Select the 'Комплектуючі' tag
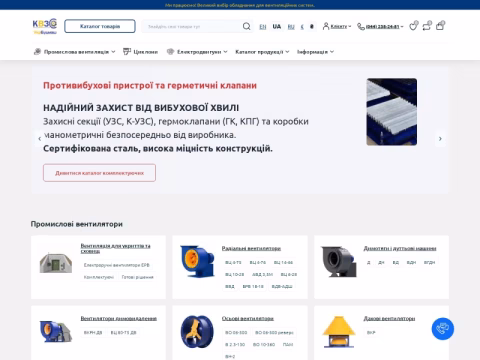 tap(99, 277)
